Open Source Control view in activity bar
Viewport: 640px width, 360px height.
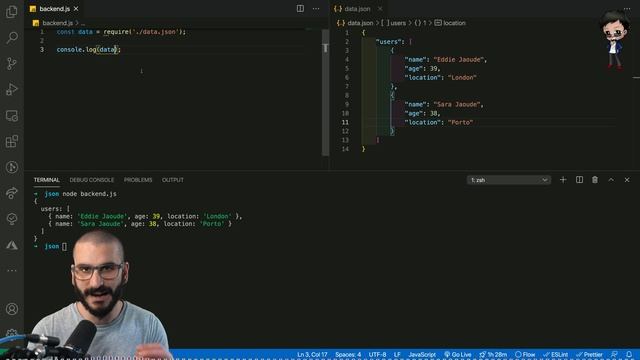coord(12,64)
